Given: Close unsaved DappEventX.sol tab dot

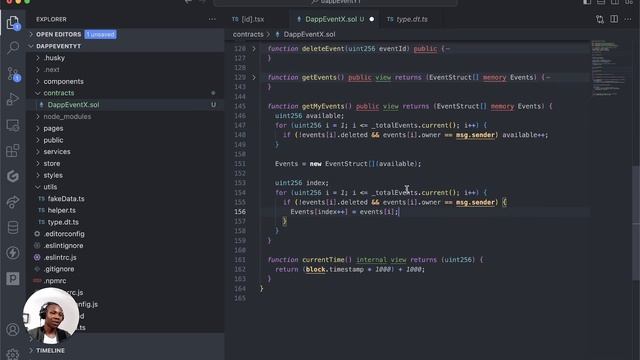Looking at the screenshot, I should coord(371,19).
